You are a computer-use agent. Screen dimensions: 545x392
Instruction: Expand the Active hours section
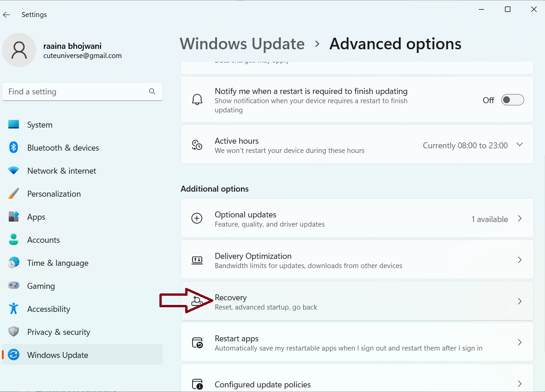pos(520,145)
